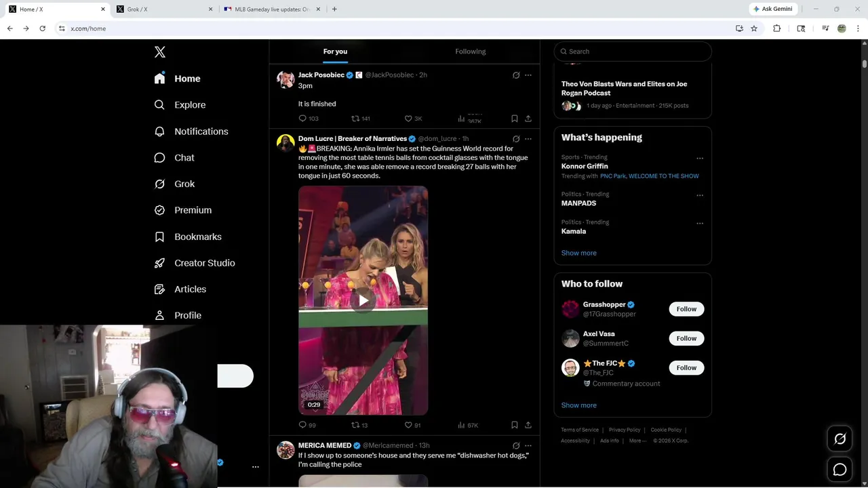Image resolution: width=868 pixels, height=488 pixels.
Task: Open the Terms of Service link
Action: click(x=580, y=430)
